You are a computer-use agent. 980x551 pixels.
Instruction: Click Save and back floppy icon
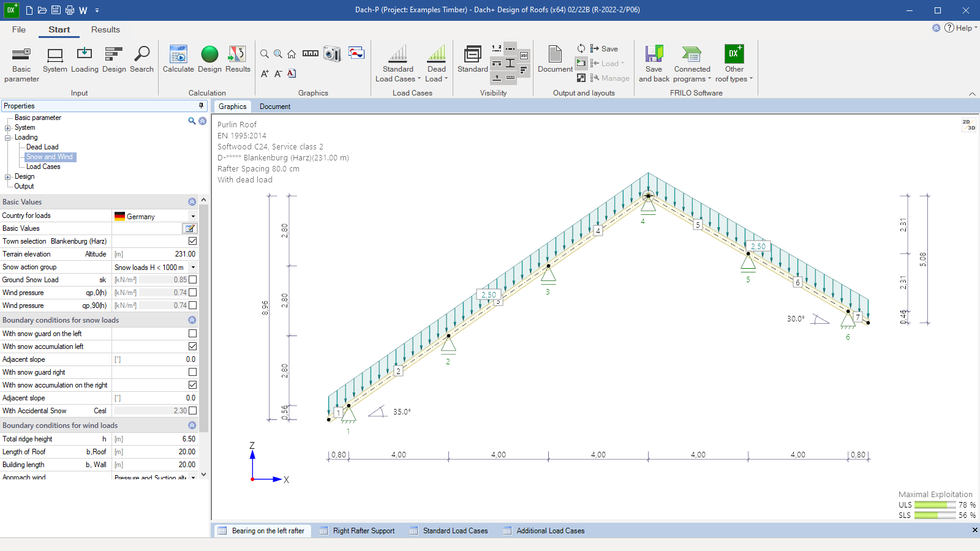point(654,64)
